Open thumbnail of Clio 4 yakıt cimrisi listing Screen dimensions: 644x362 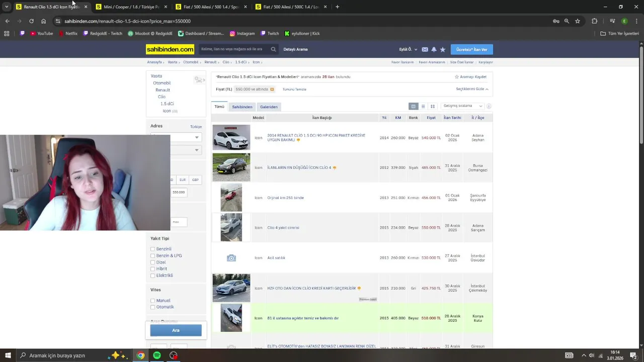tap(231, 227)
